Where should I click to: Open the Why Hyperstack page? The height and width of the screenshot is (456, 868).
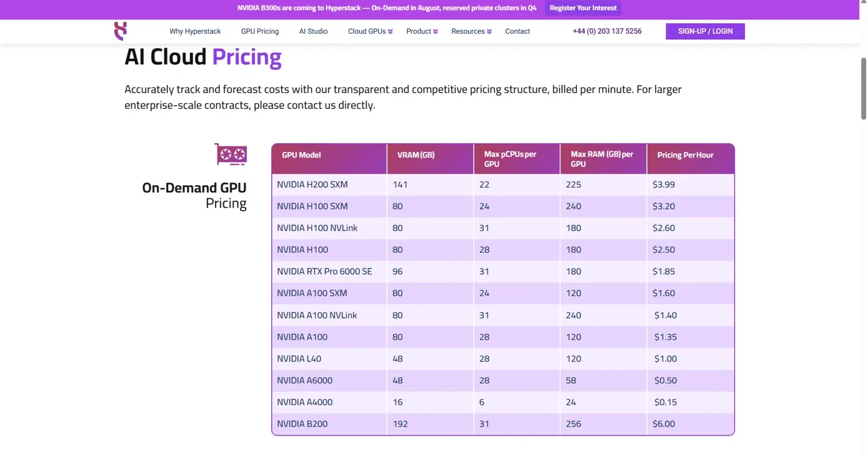(x=195, y=31)
